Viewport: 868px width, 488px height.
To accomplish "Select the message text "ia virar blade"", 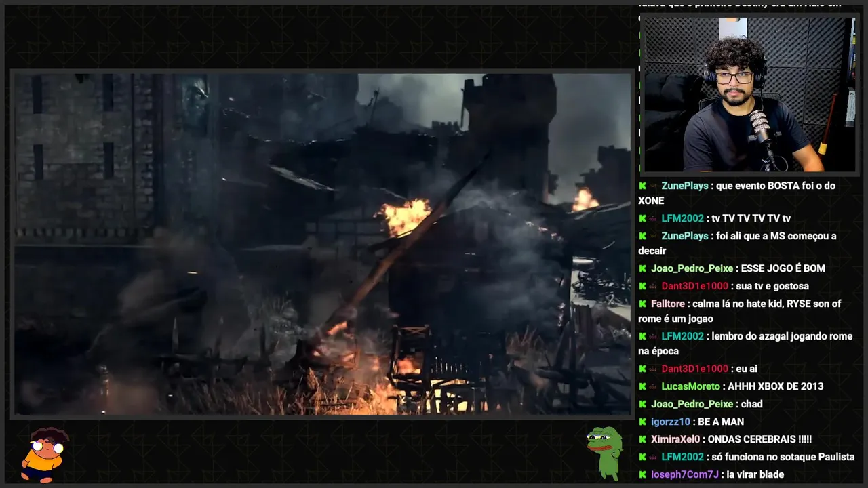I will [x=755, y=474].
